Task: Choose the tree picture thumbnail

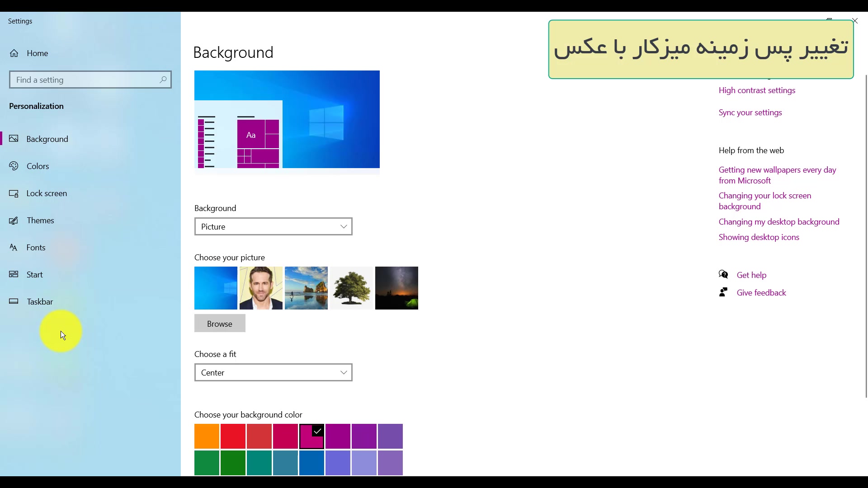Action: click(351, 288)
